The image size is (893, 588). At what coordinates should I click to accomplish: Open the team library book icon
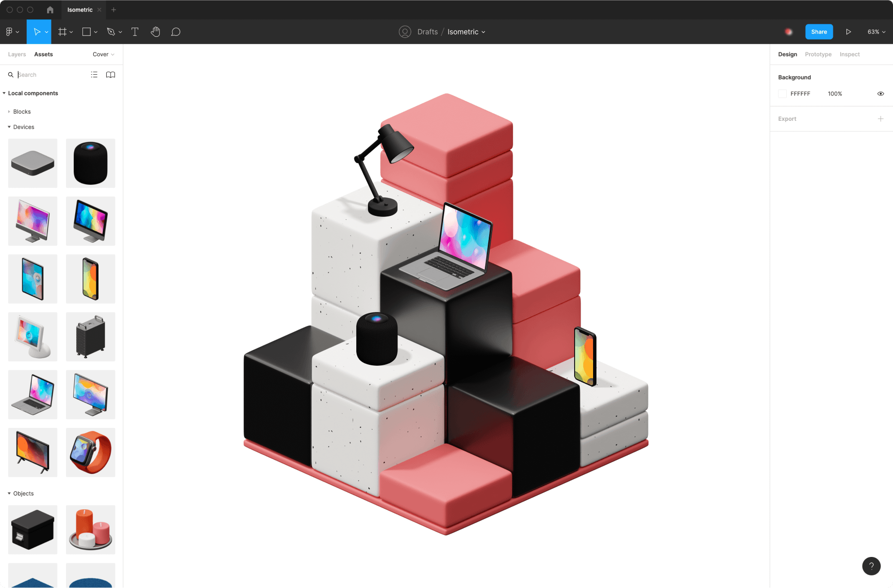[111, 75]
